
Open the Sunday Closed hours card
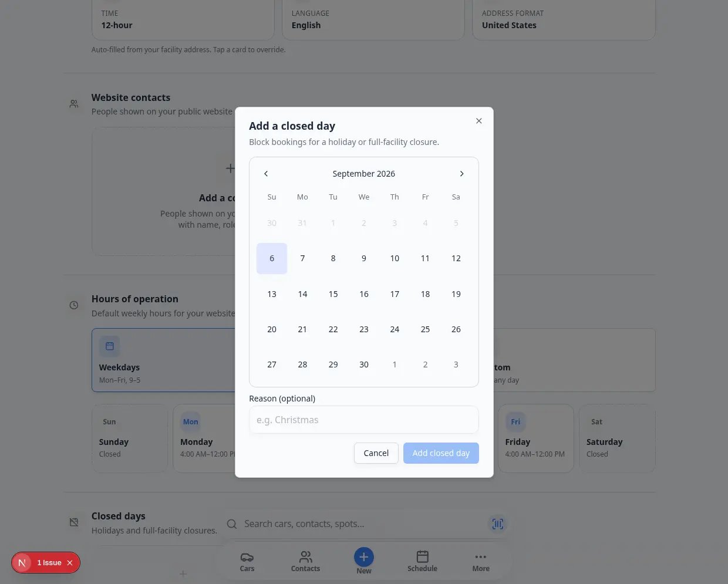tap(130, 438)
